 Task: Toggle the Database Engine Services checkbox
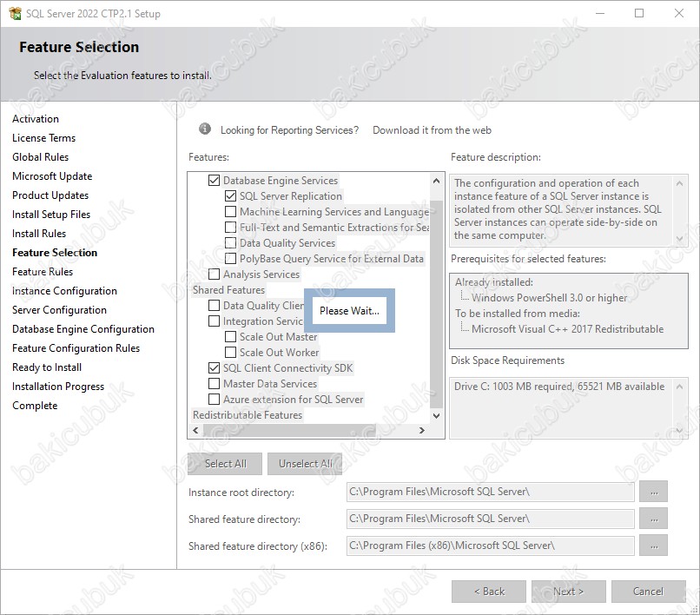214,181
